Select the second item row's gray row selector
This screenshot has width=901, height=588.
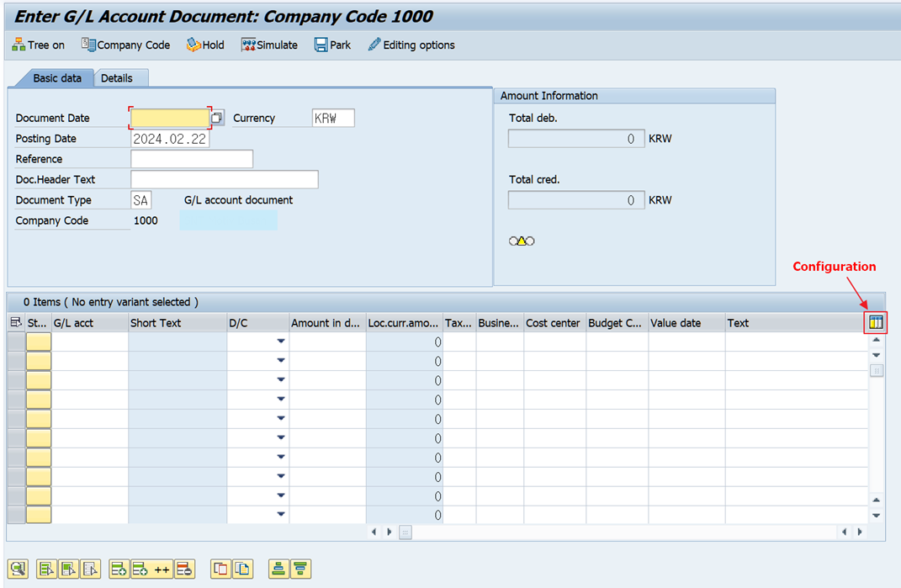[16, 361]
